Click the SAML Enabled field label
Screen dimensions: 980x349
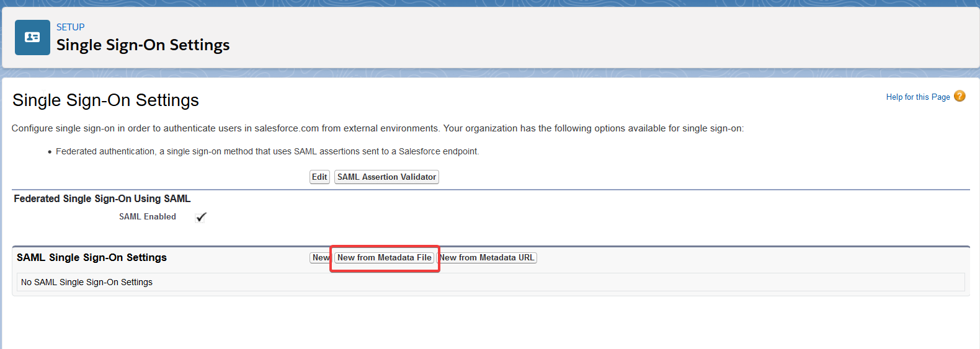[148, 217]
